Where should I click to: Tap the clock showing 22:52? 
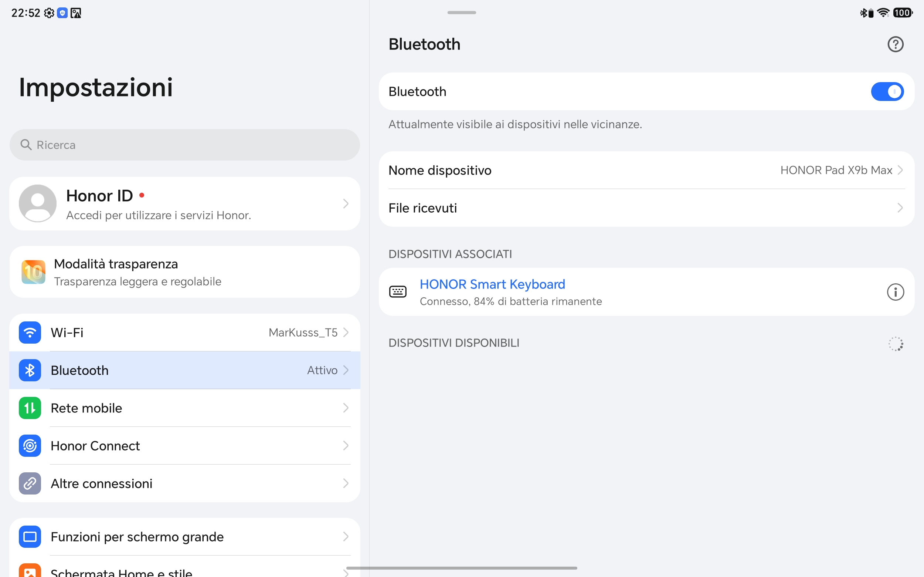pyautogui.click(x=26, y=13)
